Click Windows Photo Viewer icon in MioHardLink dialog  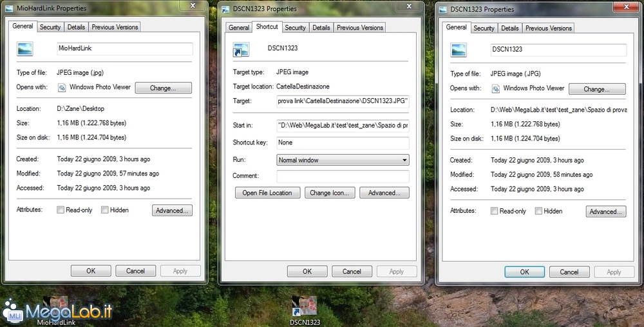[62, 88]
